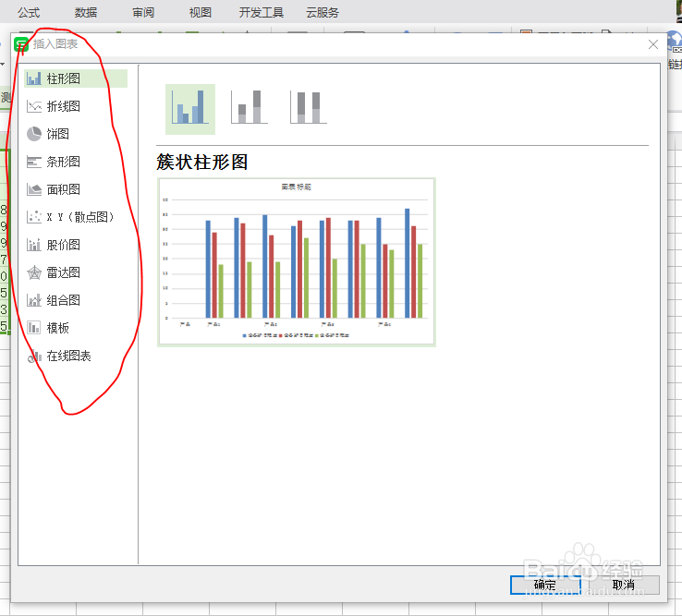Image resolution: width=682 pixels, height=616 pixels.
Task: Select the 条形图 bar chart icon
Action: [x=34, y=162]
